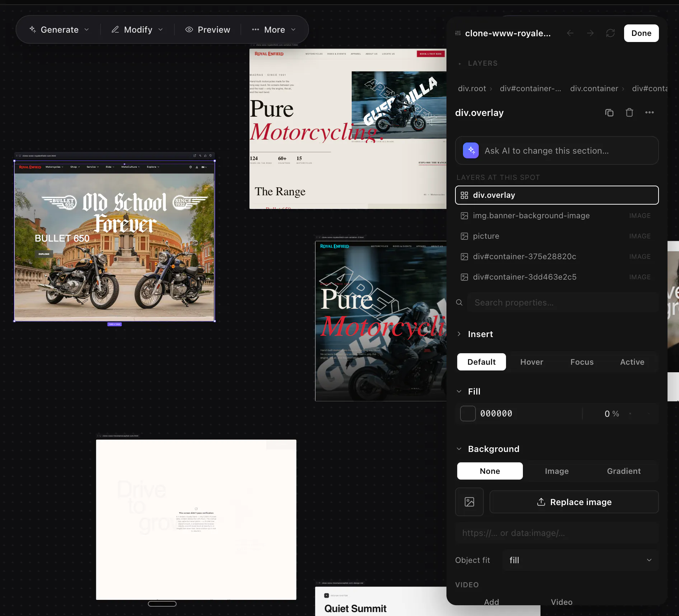The width and height of the screenshot is (679, 616).
Task: Select the Pure Motorcycling light variation frame
Action: pos(348,129)
